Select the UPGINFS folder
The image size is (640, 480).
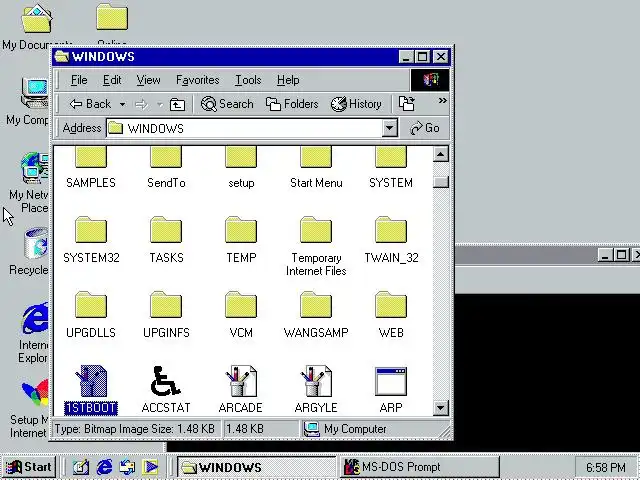(166, 315)
